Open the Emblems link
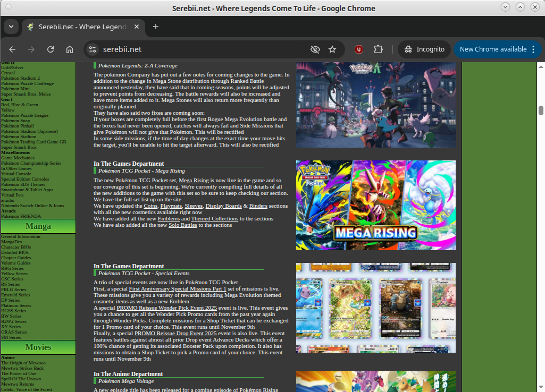The width and height of the screenshot is (545, 392). click(x=169, y=219)
